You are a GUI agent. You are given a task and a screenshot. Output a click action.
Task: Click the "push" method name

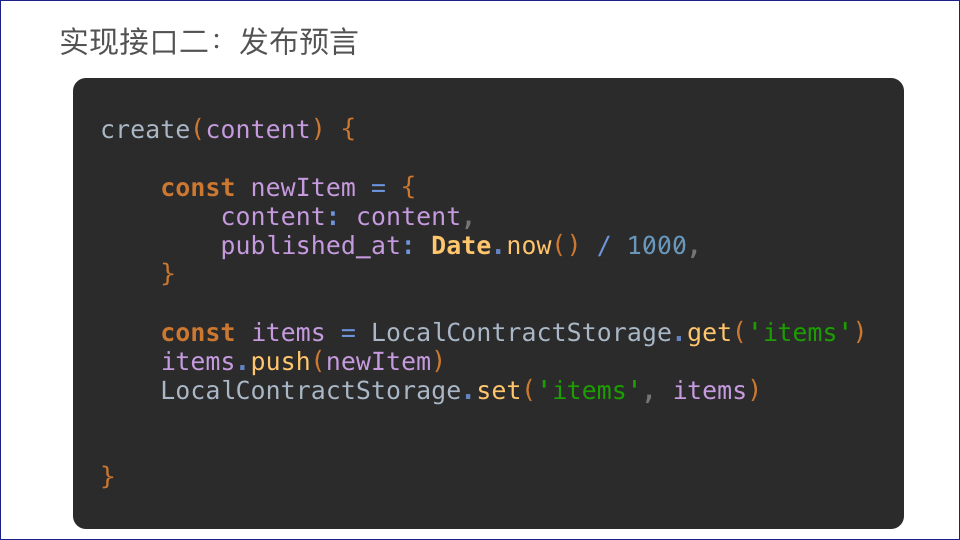(280, 362)
